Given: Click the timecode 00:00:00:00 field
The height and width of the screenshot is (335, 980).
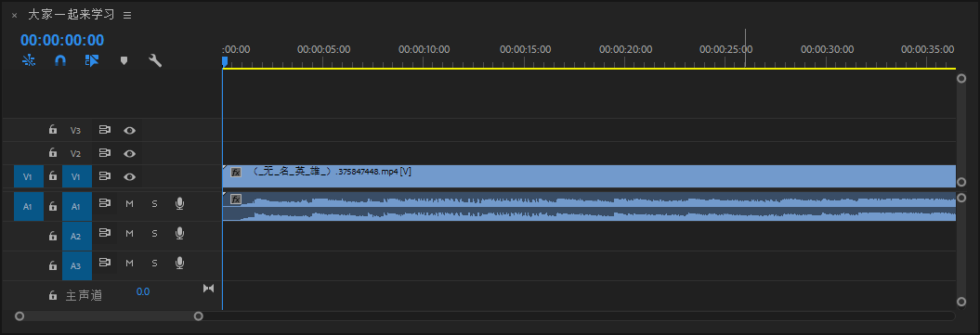Looking at the screenshot, I should [x=62, y=40].
